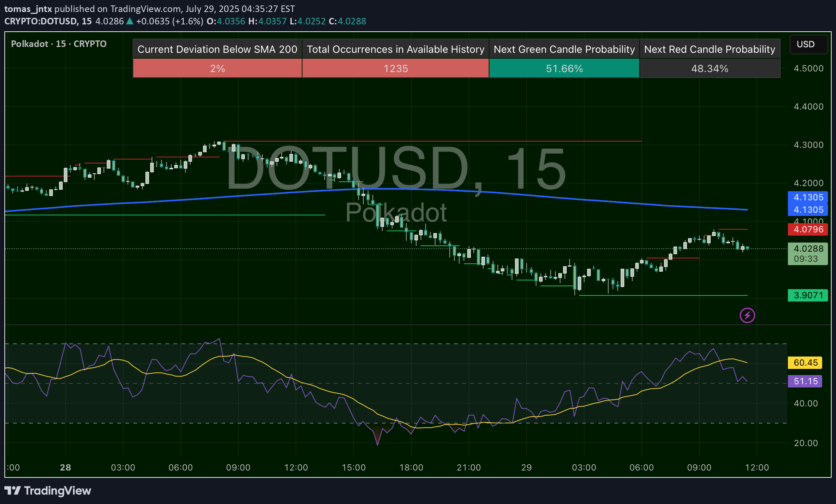This screenshot has width=836, height=504.
Task: Click the +0.0635 (+1.6%) change text
Action: (x=169, y=21)
